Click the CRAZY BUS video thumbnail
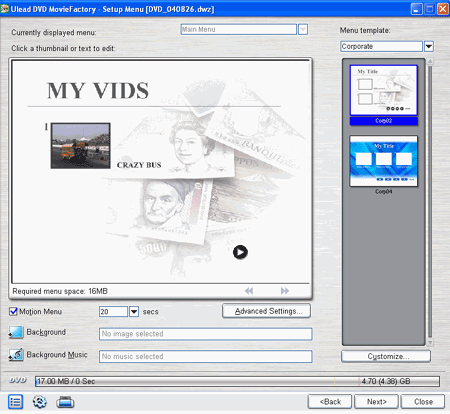The image size is (450, 414). pyautogui.click(x=80, y=146)
